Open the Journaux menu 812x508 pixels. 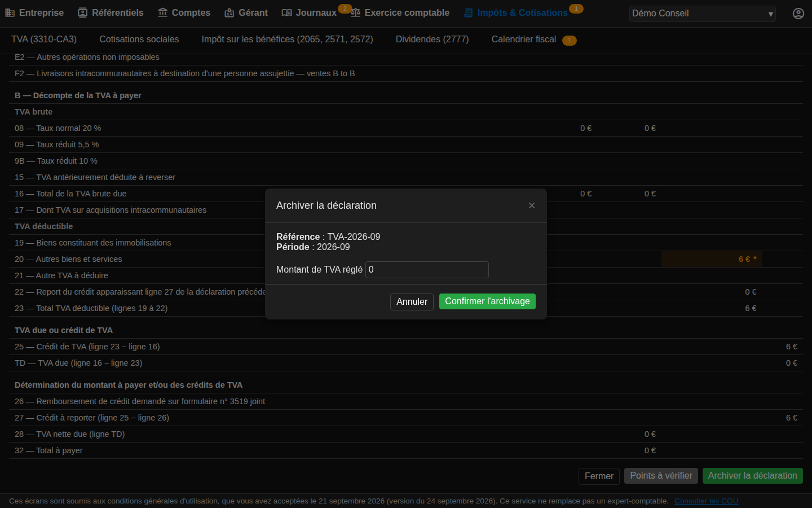(309, 13)
